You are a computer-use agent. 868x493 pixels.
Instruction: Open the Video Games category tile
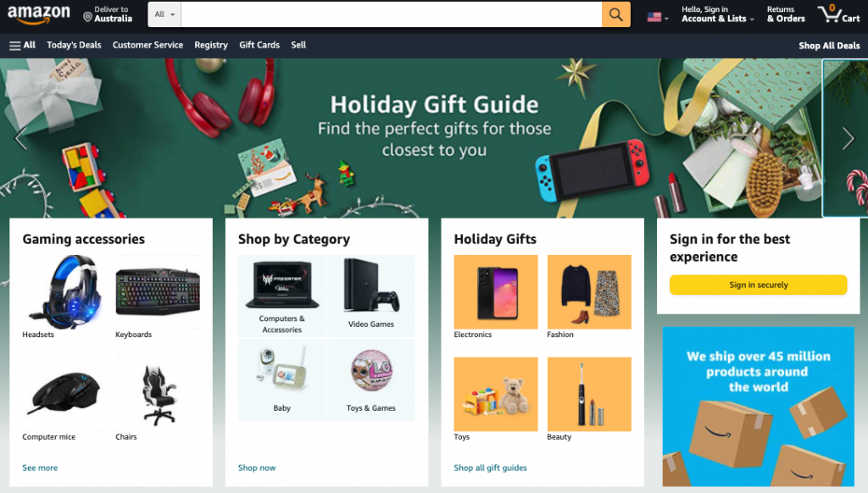click(x=371, y=296)
